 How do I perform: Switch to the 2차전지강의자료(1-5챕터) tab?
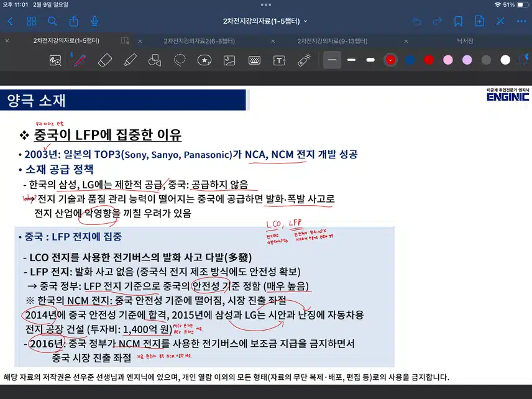66,41
